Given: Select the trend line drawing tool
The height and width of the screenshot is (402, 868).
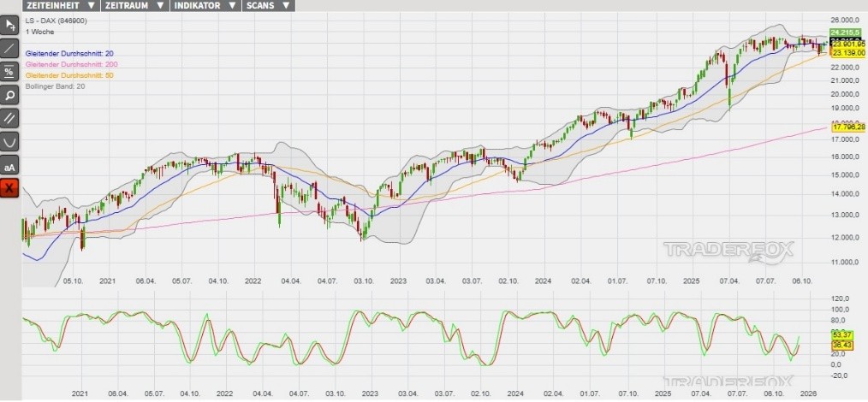Looking at the screenshot, I should 9,48.
